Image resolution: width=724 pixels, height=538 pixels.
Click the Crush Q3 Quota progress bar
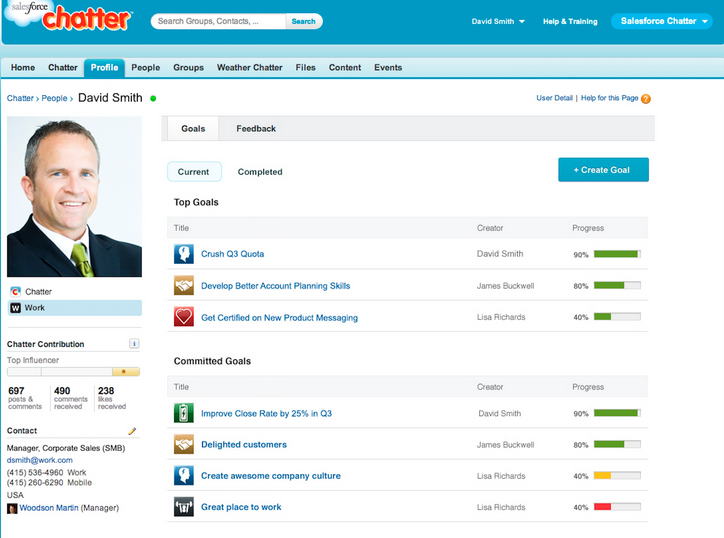click(617, 254)
